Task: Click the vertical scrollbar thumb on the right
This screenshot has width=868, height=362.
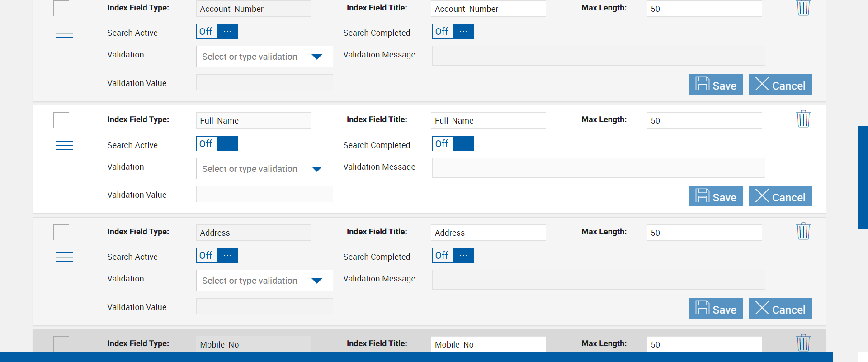Action: [863, 177]
